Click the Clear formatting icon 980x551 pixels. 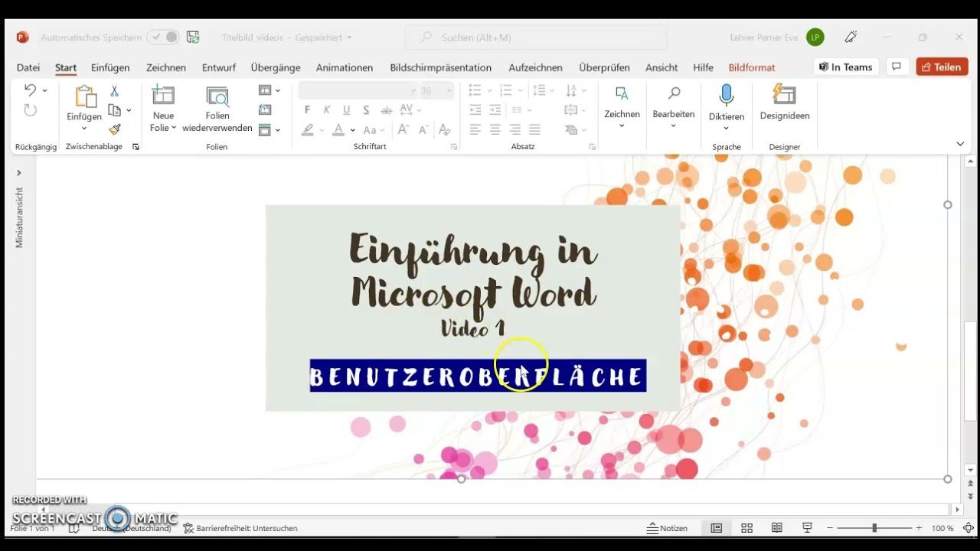tap(443, 130)
